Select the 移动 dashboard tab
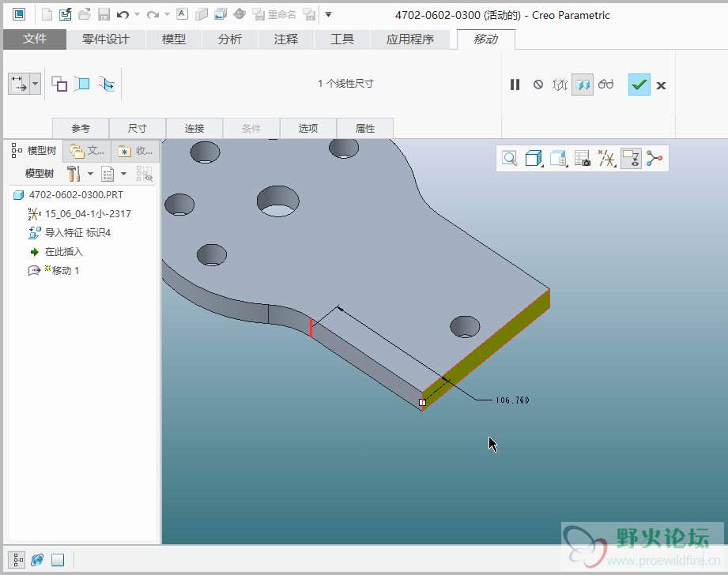Viewport: 728px width, 575px height. [485, 39]
